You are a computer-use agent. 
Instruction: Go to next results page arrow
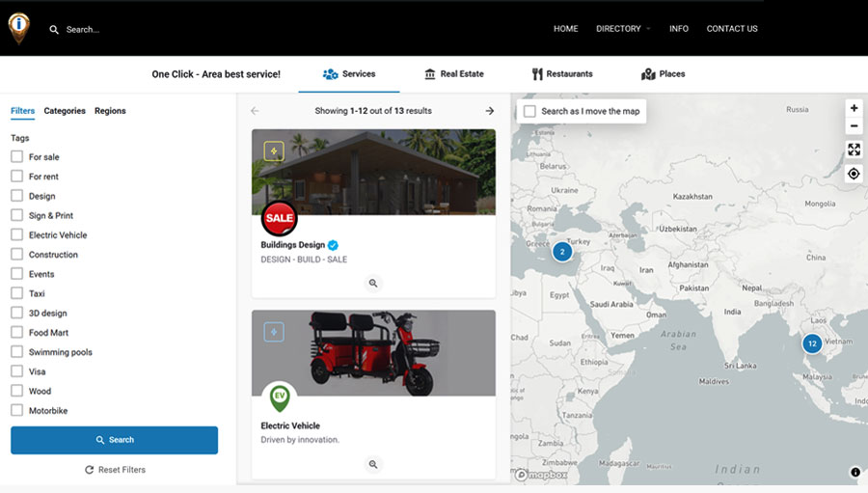489,111
